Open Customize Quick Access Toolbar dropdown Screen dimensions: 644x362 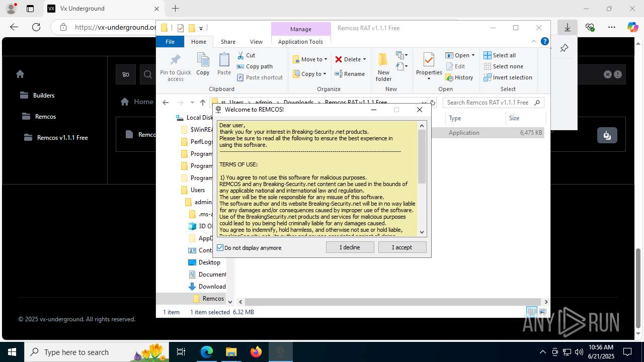pos(201,28)
